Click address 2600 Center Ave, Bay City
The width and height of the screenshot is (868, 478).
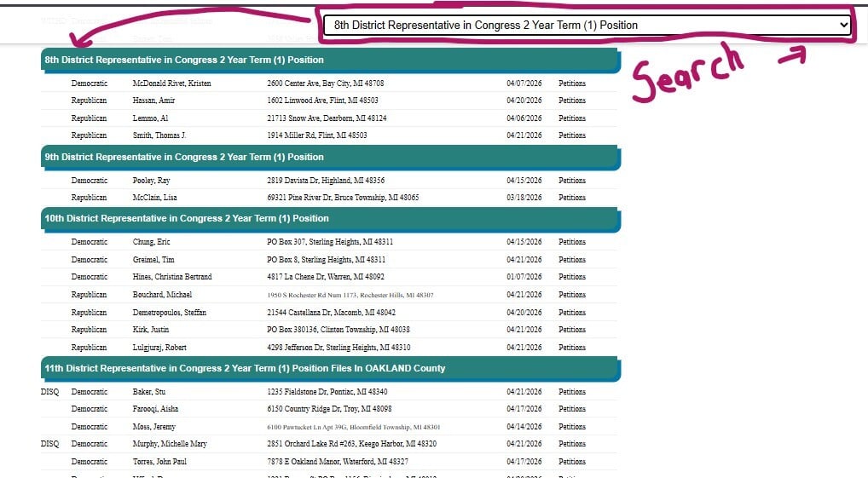click(x=326, y=83)
